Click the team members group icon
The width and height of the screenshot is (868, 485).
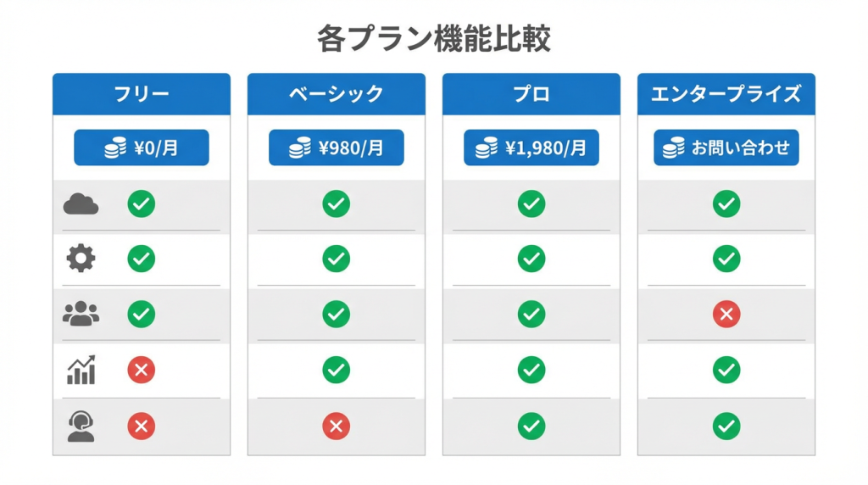81,315
